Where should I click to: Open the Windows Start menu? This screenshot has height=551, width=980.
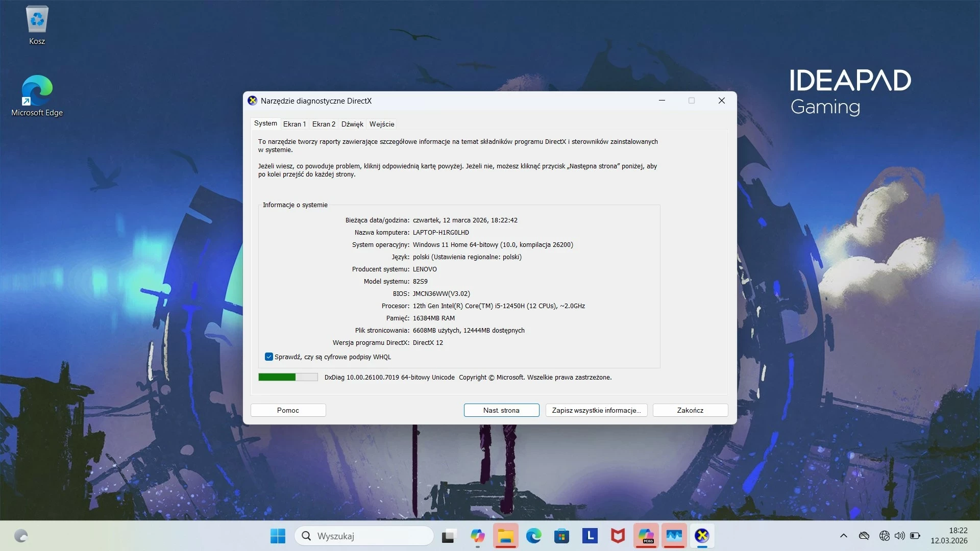(278, 536)
